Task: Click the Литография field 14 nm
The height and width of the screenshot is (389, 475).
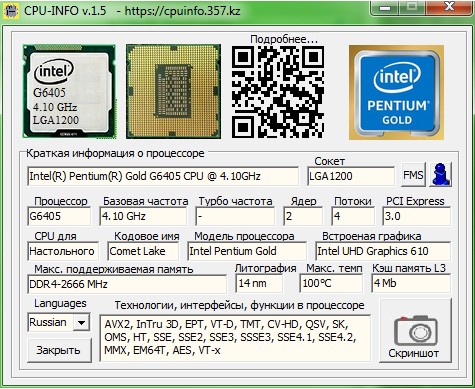Action: tap(259, 284)
